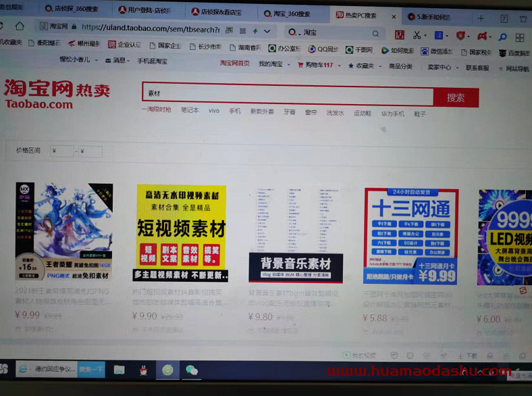Screen dimensions: 532x396
Task: Switch to 淘宝_360搜索 tab
Action: pyautogui.click(x=288, y=14)
